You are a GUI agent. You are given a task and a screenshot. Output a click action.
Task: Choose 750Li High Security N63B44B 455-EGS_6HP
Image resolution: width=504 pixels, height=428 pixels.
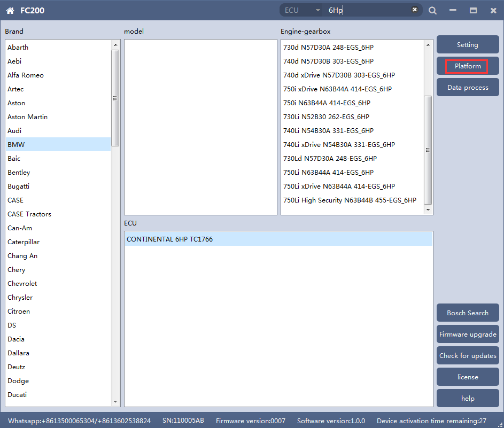click(353, 200)
